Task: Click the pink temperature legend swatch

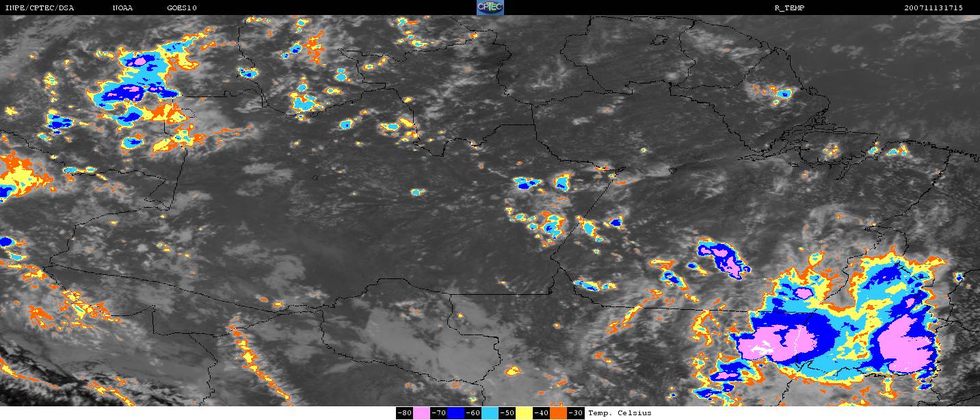Action: tap(421, 413)
